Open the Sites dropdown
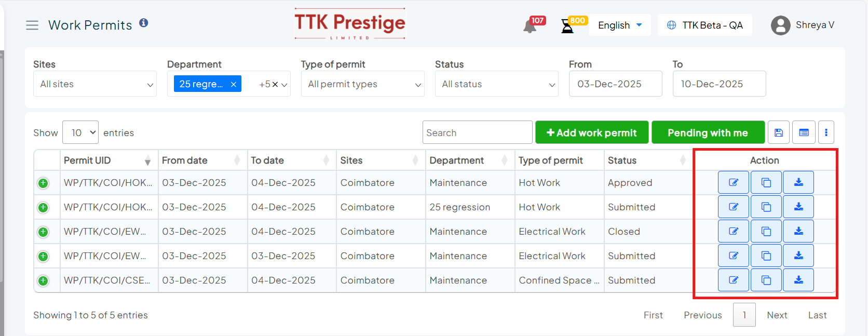 (x=94, y=84)
